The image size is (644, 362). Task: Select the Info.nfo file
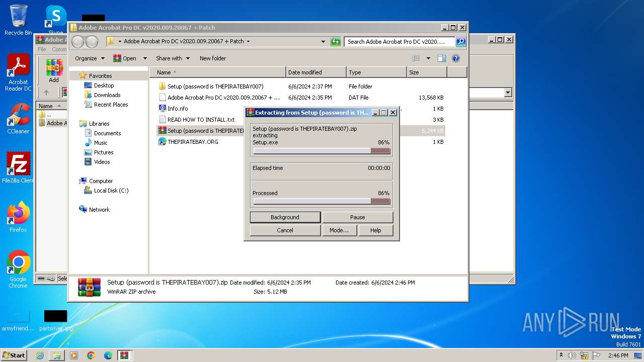point(178,109)
